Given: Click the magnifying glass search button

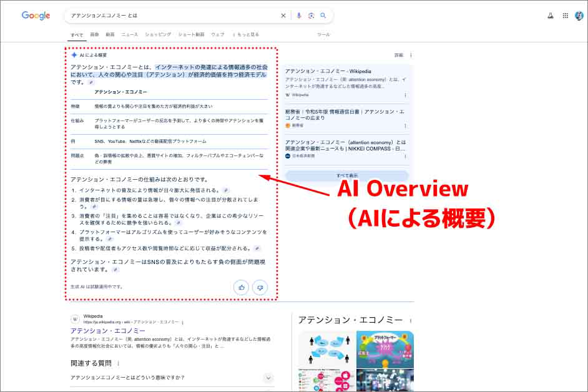Looking at the screenshot, I should point(323,16).
